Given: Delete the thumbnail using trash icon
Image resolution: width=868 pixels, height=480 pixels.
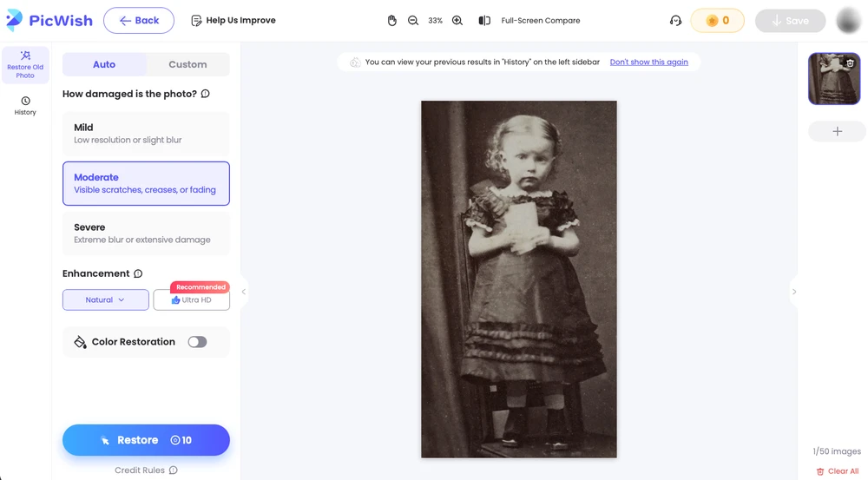Looking at the screenshot, I should click(851, 63).
